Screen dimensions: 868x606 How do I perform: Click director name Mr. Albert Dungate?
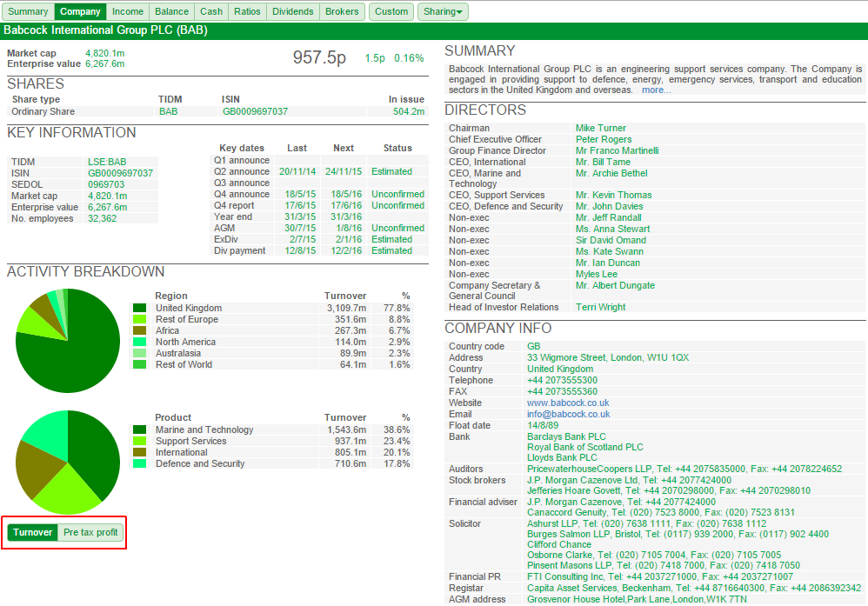[x=615, y=285]
